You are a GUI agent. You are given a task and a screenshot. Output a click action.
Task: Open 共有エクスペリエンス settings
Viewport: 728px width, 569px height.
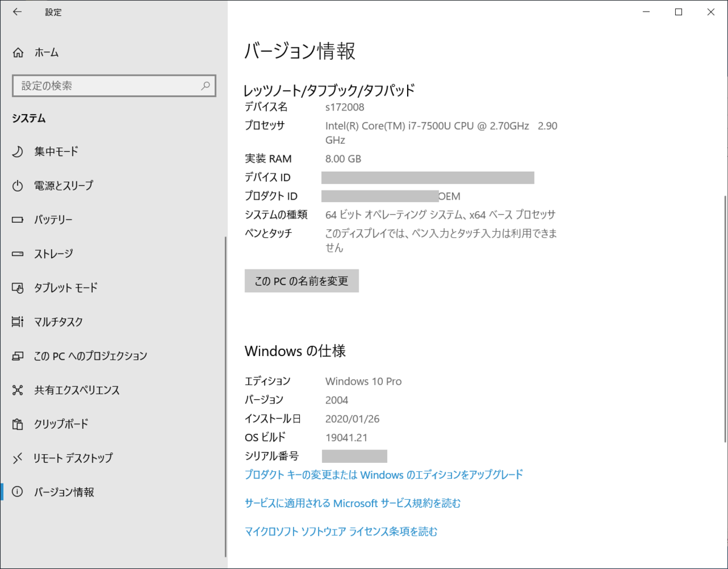pos(113,390)
